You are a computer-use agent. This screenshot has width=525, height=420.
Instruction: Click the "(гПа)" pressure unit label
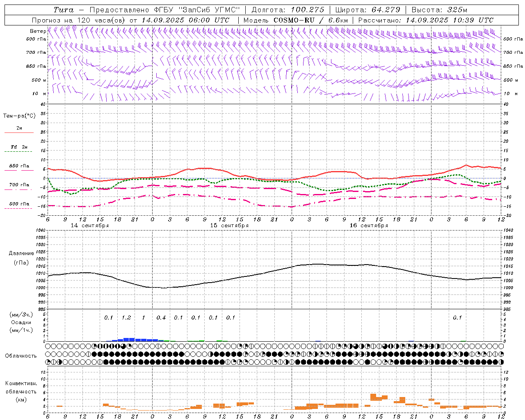point(21,262)
